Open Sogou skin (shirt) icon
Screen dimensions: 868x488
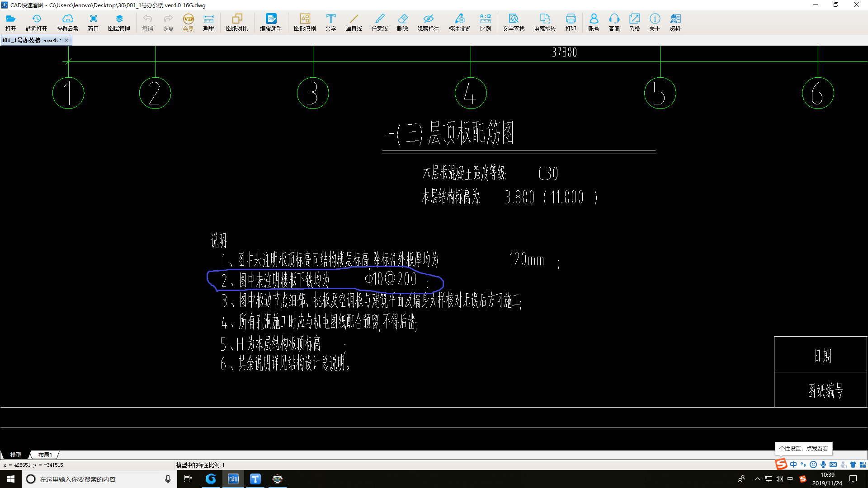coord(853,465)
